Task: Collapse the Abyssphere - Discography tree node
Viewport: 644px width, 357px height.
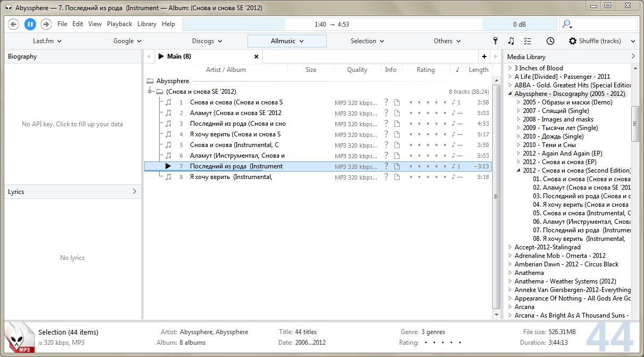Action: tap(510, 94)
